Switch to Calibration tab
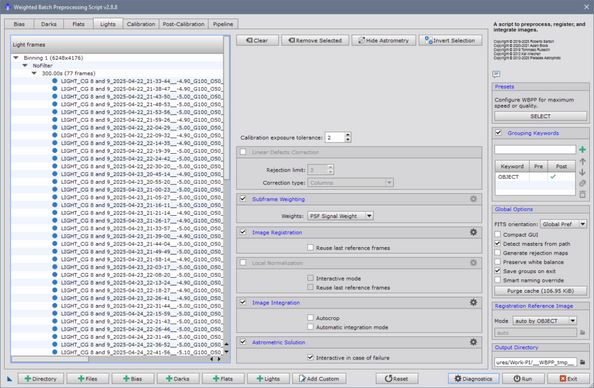This screenshot has height=388, width=594. click(x=141, y=24)
